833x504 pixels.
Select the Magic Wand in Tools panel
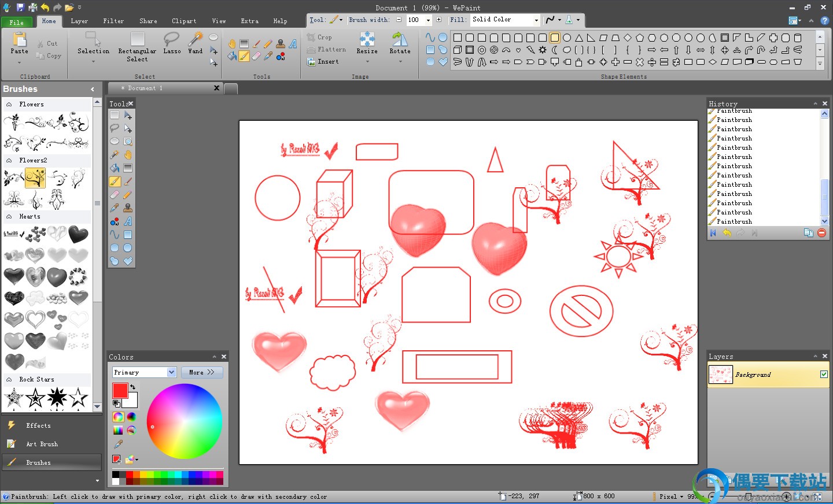[x=115, y=155]
